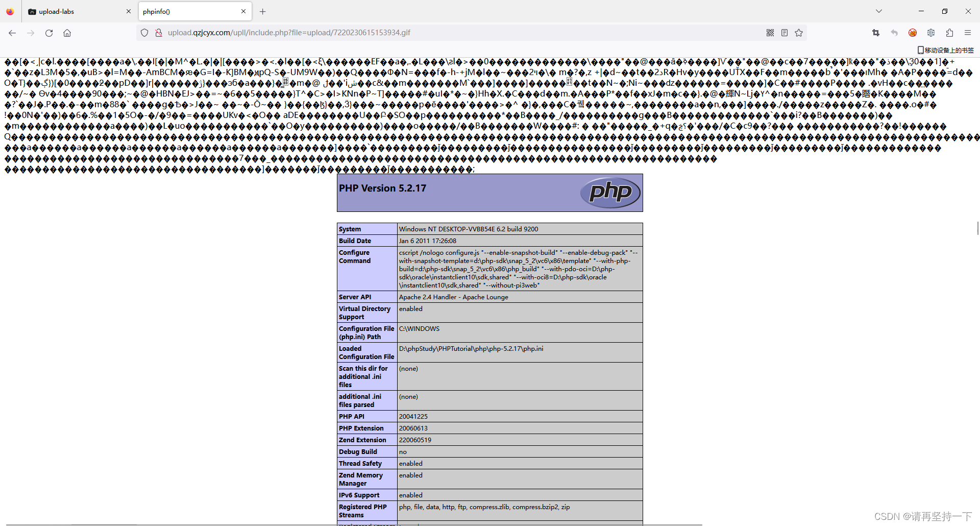
Task: Click the configure command string value
Action: pos(519,269)
